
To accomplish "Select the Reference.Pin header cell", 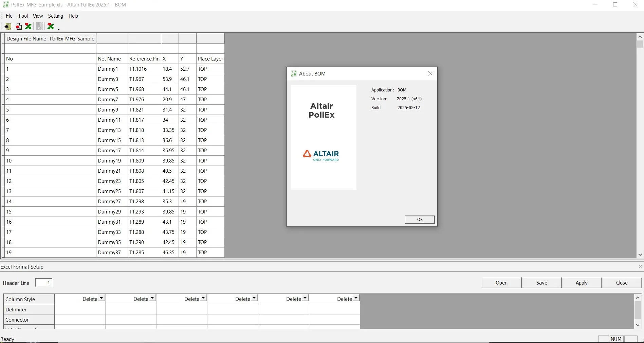I will tap(144, 59).
